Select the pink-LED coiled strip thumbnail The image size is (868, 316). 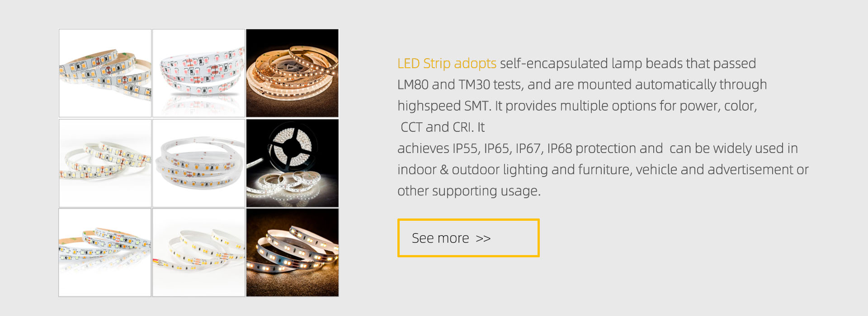(199, 73)
